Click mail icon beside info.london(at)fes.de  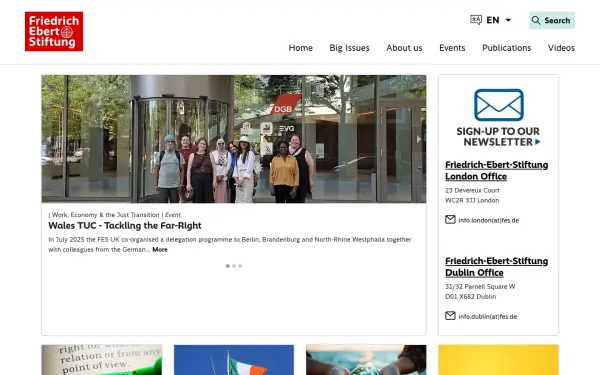[x=450, y=220]
